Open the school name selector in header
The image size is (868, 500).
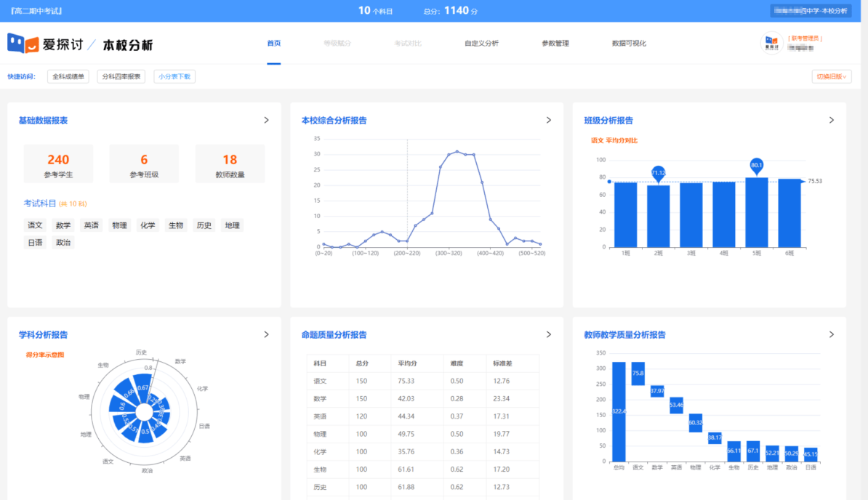(810, 11)
